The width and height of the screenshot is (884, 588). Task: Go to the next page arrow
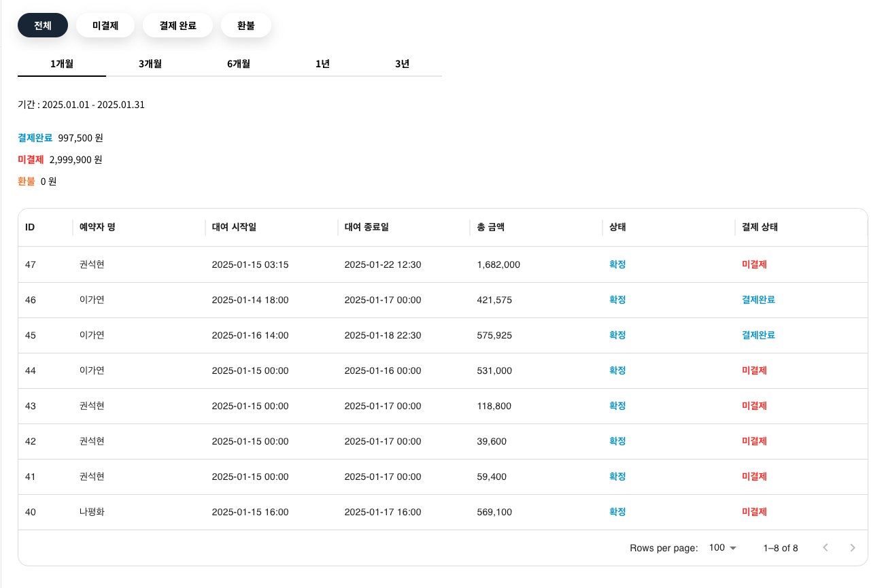853,548
